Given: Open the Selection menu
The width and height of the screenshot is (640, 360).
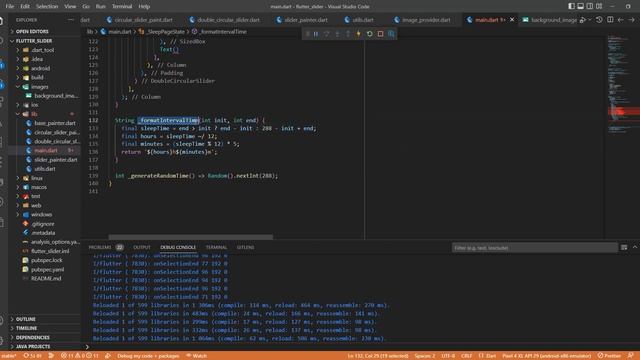Looking at the screenshot, I should coord(47,6).
